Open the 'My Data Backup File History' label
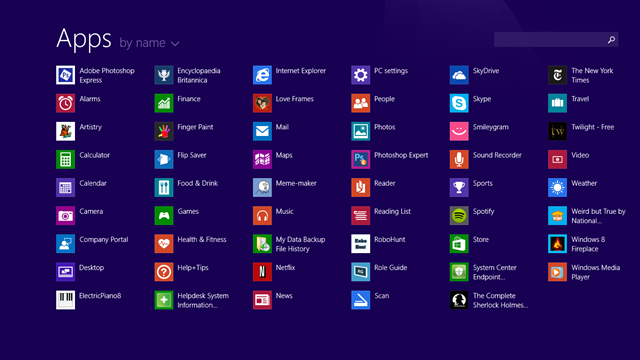This screenshot has width=640, height=360. [x=300, y=244]
